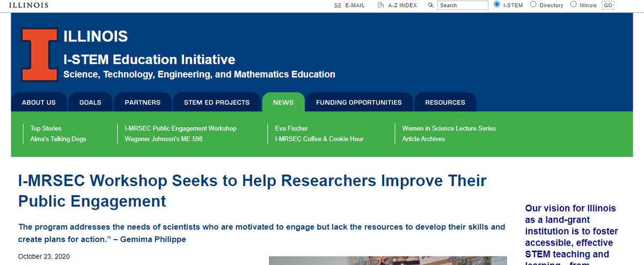Click the October 23, 2020 date
This screenshot has width=644, height=265.
point(44,256)
